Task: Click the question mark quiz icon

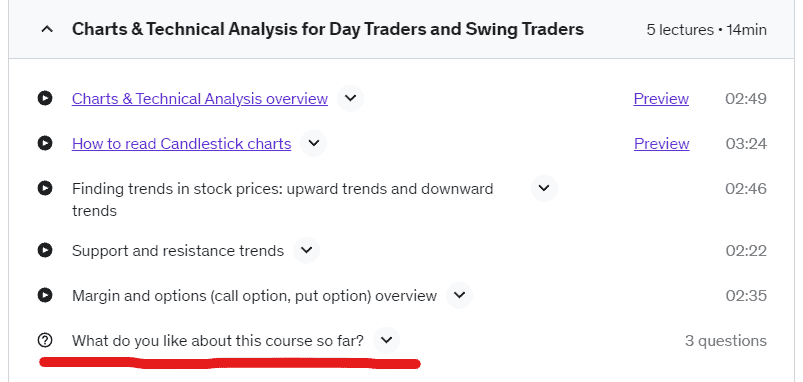Action: [x=45, y=340]
